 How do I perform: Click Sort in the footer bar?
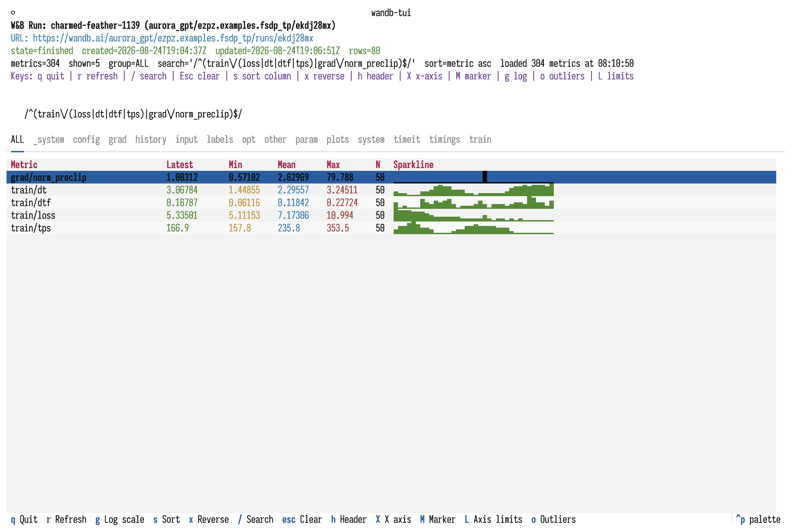tap(166, 519)
